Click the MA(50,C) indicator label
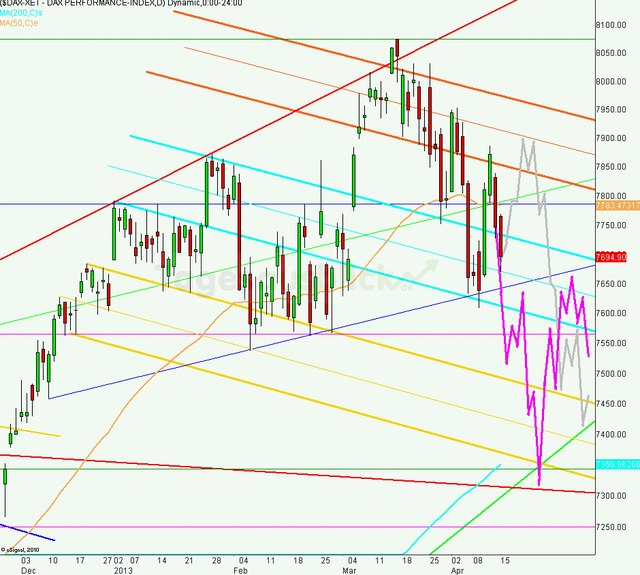This screenshot has height=575, width=640. 20,21
